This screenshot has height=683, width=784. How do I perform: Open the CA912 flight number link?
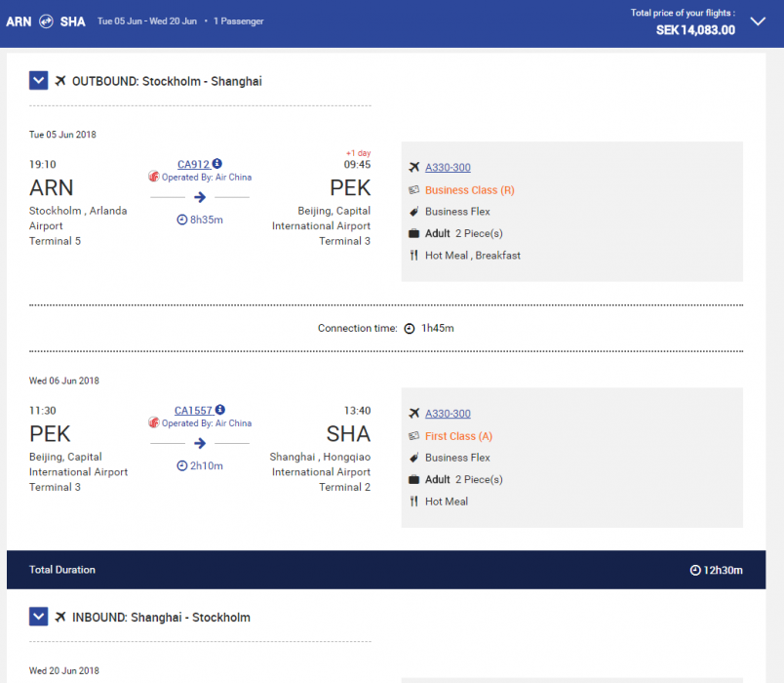(x=193, y=164)
